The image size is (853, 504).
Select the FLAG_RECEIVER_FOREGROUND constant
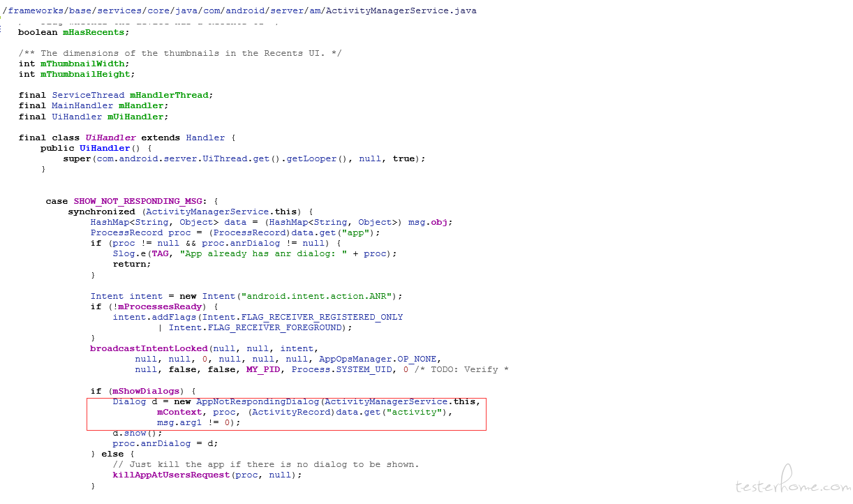pos(275,327)
